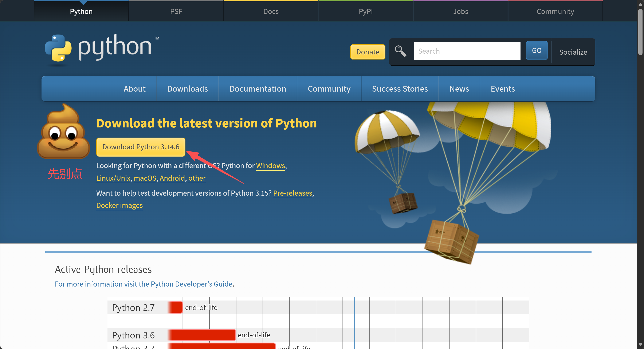Click the scrollbar up arrow
The height and width of the screenshot is (349, 644).
click(640, 4)
